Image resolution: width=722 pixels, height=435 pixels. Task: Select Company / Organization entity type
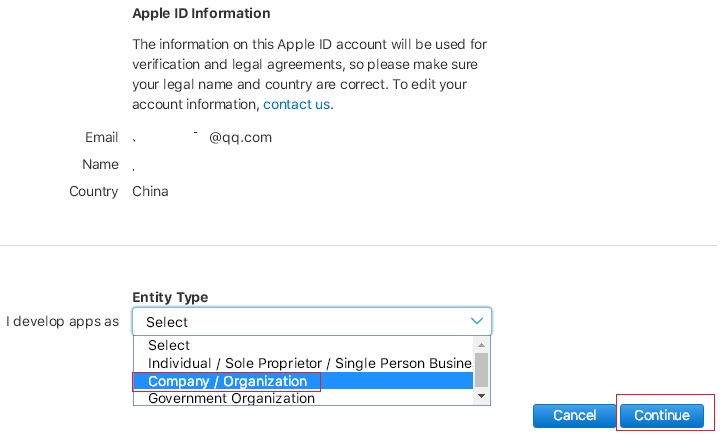pyautogui.click(x=227, y=381)
